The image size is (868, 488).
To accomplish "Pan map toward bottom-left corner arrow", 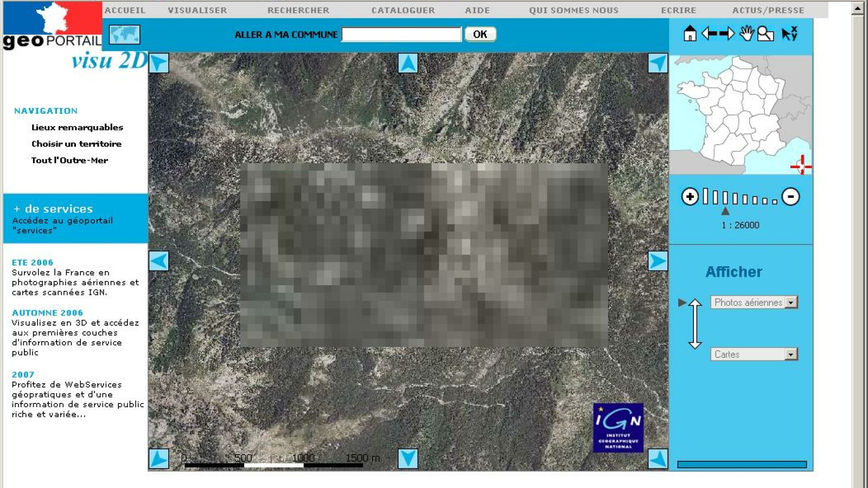I will tap(159, 459).
